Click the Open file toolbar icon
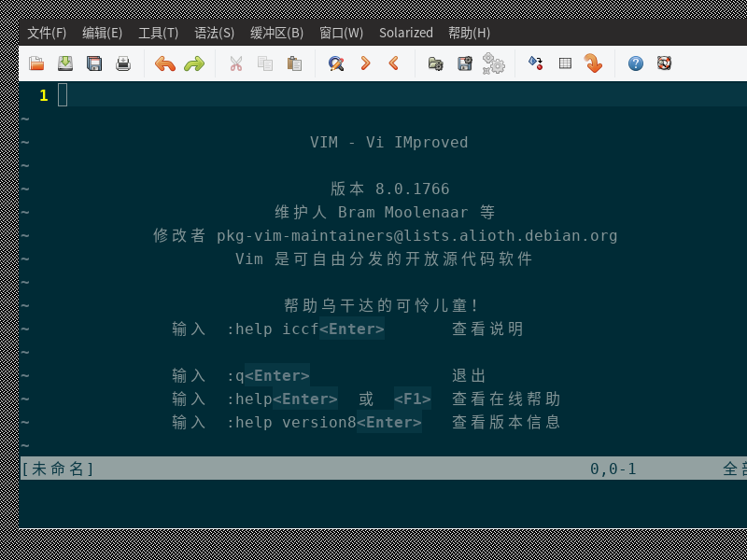The image size is (747, 560). tap(36, 63)
